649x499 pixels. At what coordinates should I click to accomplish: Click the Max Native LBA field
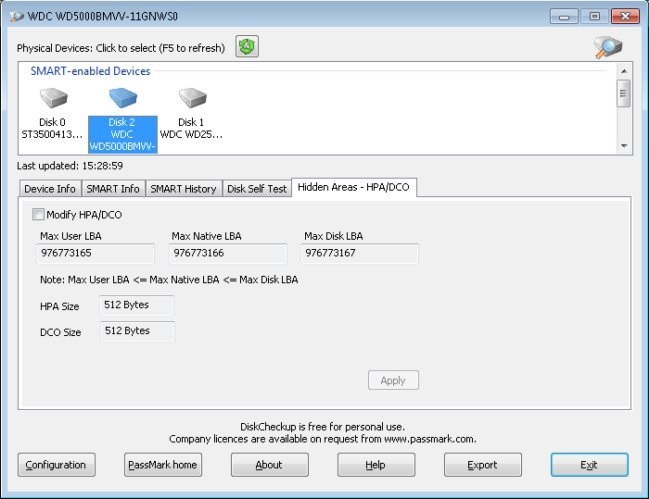[228, 253]
